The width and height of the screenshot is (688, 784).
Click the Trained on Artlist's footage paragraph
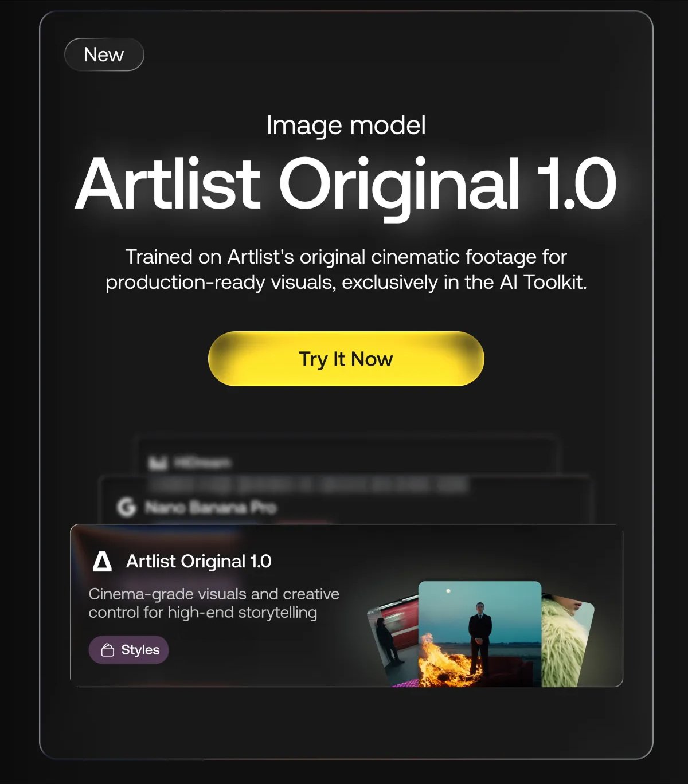pyautogui.click(x=346, y=269)
